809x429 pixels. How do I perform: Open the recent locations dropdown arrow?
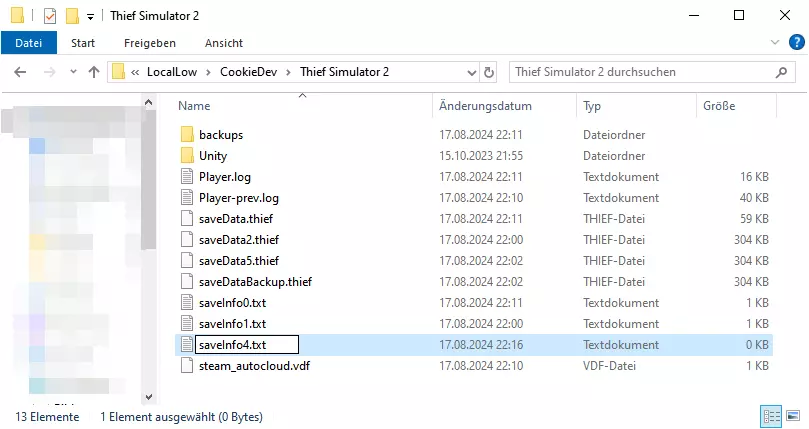pos(73,72)
